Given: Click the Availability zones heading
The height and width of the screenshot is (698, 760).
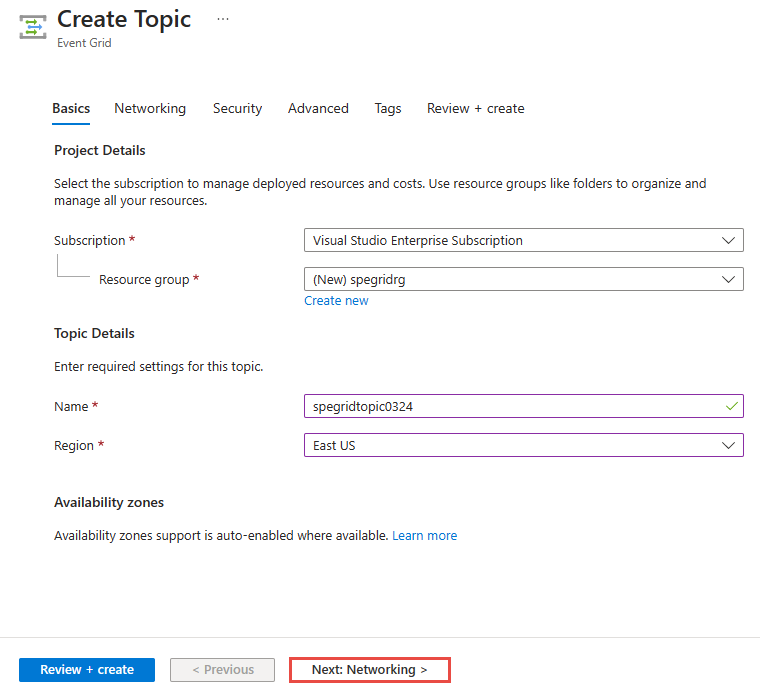Looking at the screenshot, I should click(109, 502).
